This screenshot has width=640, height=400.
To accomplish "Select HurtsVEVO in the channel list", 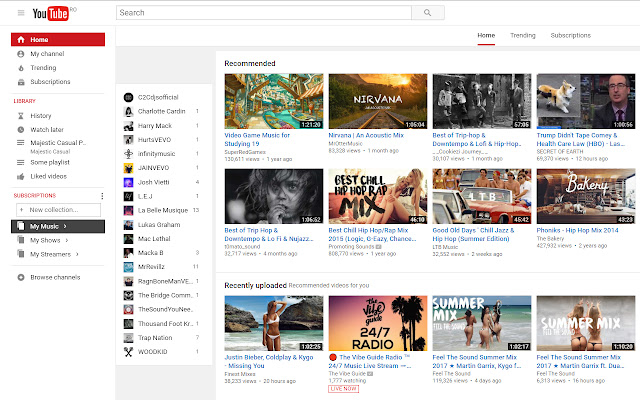I will click(x=154, y=140).
